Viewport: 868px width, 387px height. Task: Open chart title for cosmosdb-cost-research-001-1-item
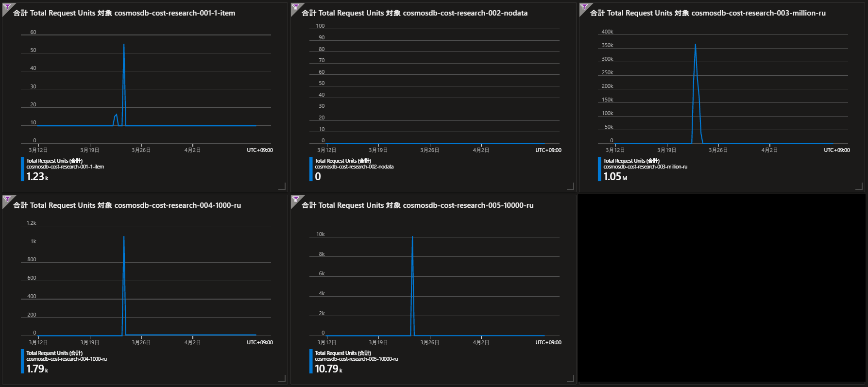click(124, 13)
